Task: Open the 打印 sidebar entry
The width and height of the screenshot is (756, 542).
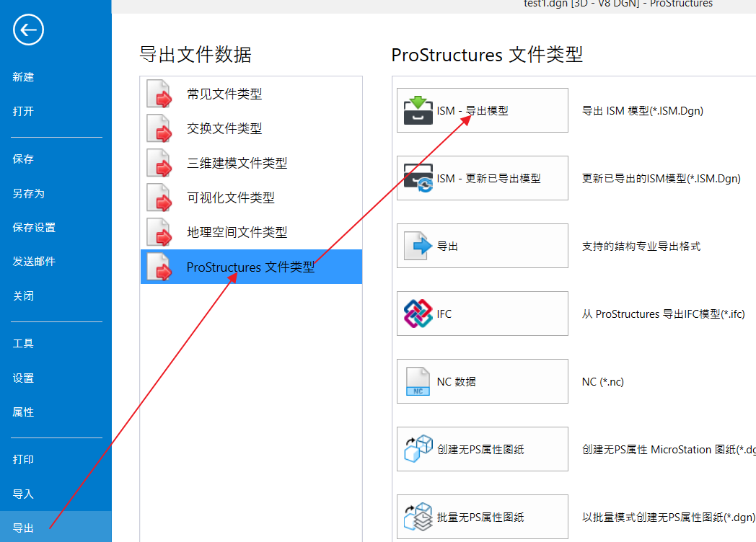Action: [x=23, y=460]
